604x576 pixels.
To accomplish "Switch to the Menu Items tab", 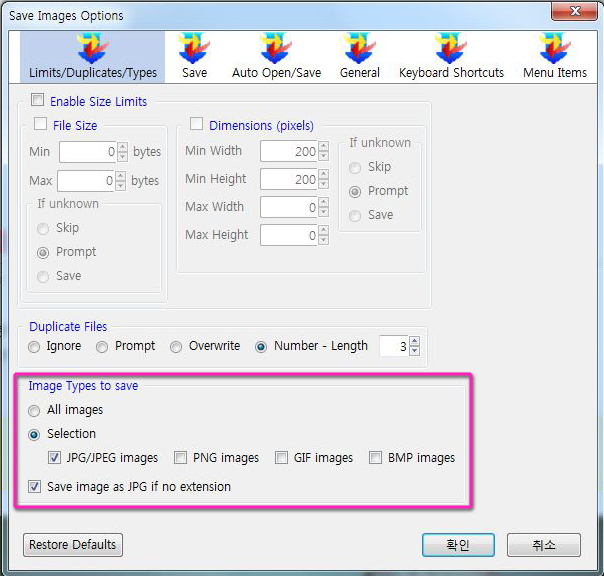I will point(555,57).
